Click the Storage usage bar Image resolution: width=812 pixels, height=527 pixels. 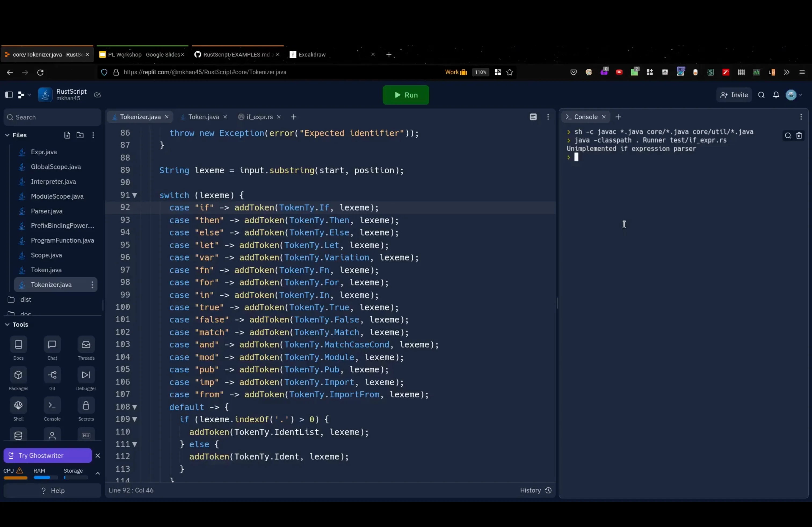[x=76, y=478]
